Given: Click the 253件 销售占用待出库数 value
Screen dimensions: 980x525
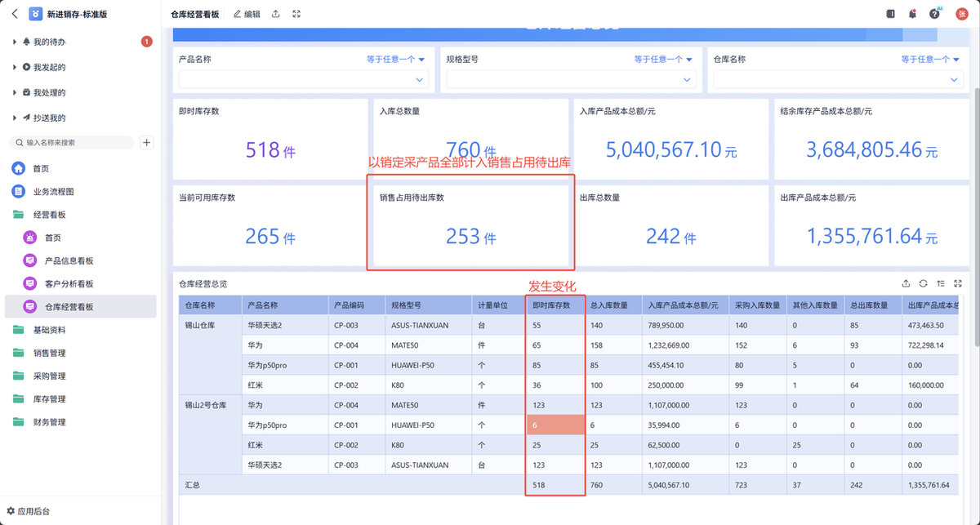Looking at the screenshot, I should click(x=470, y=237).
